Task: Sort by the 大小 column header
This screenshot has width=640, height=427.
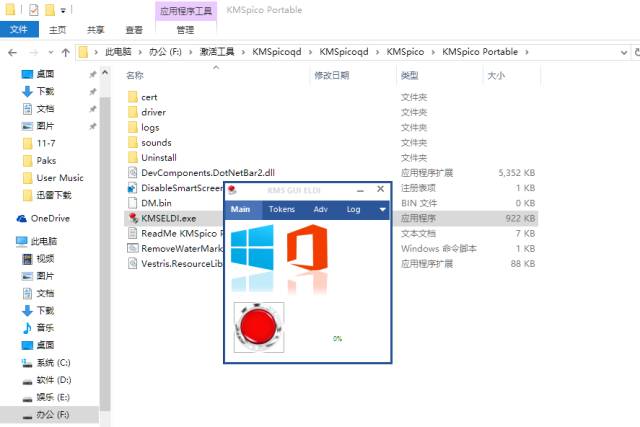Action: 496,75
